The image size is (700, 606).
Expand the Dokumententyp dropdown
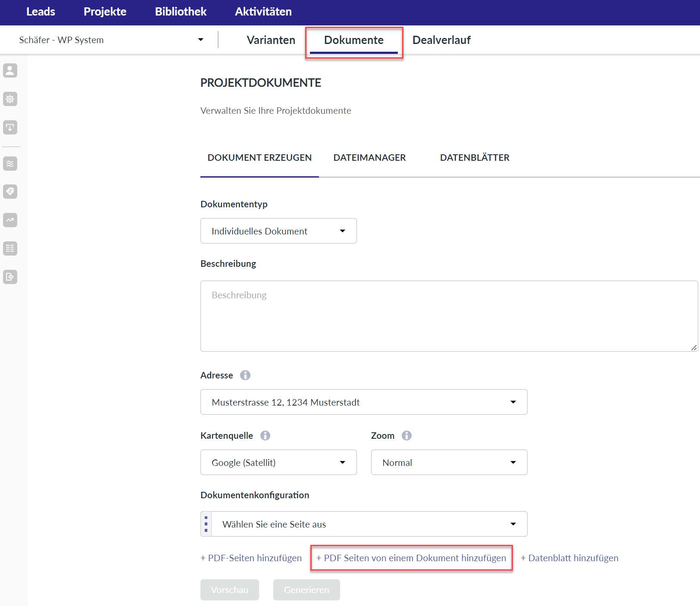[278, 231]
